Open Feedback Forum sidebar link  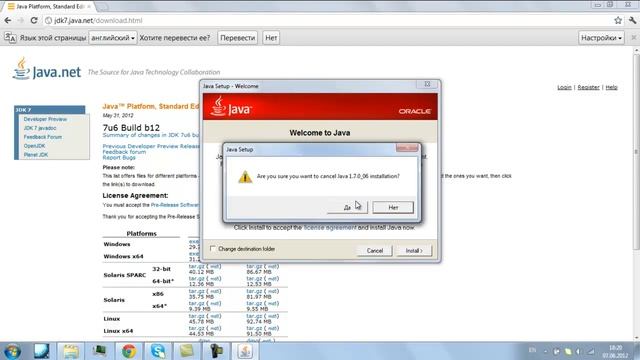point(43,137)
